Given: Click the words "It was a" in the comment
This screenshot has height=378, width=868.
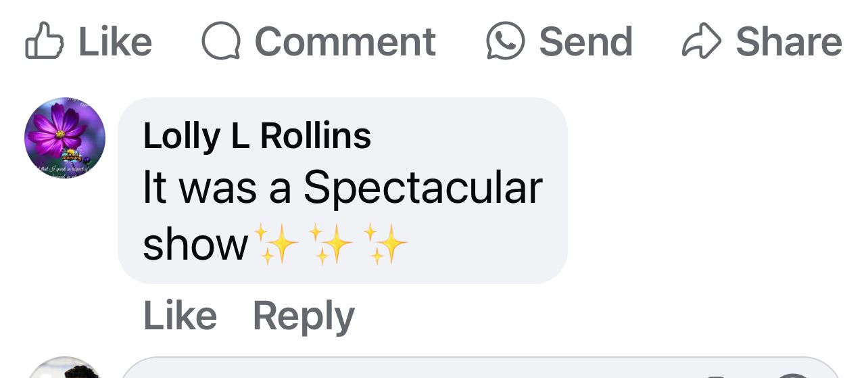Looking at the screenshot, I should click(216, 187).
